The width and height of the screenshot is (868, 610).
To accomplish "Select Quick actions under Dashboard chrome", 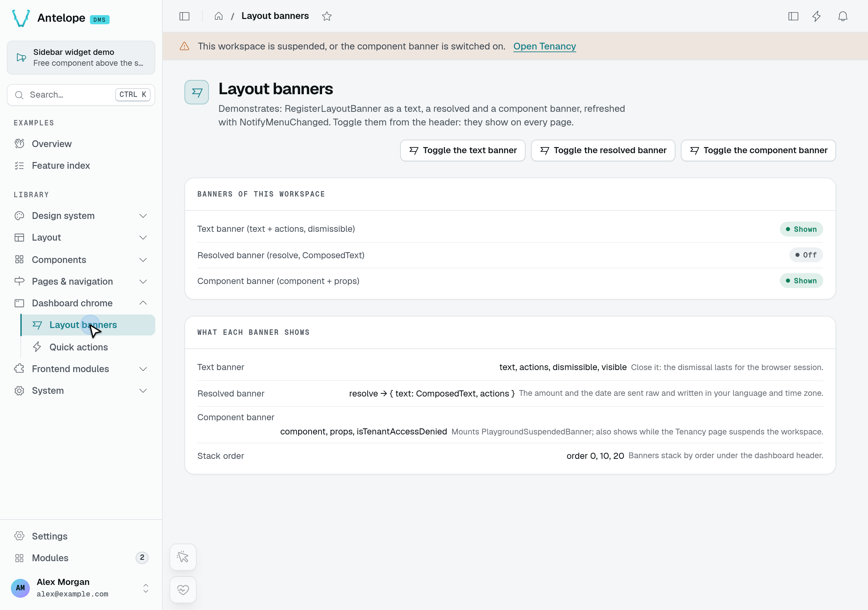I will [x=88, y=347].
